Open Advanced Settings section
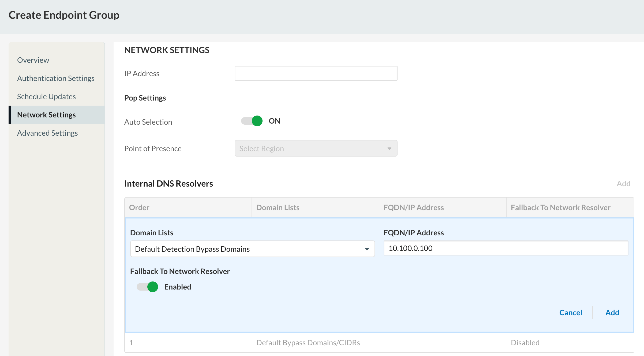Image resolution: width=644 pixels, height=356 pixels. (x=47, y=133)
